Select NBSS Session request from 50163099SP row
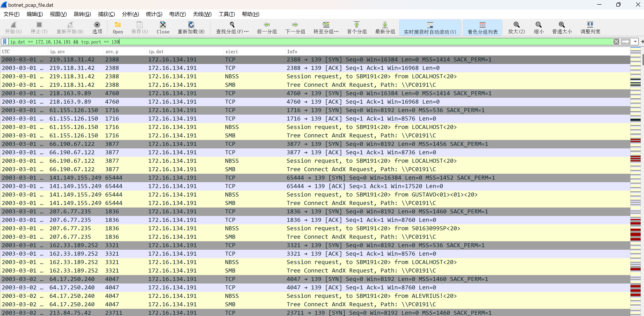Viewport: 644px width, 316px height. point(315,228)
